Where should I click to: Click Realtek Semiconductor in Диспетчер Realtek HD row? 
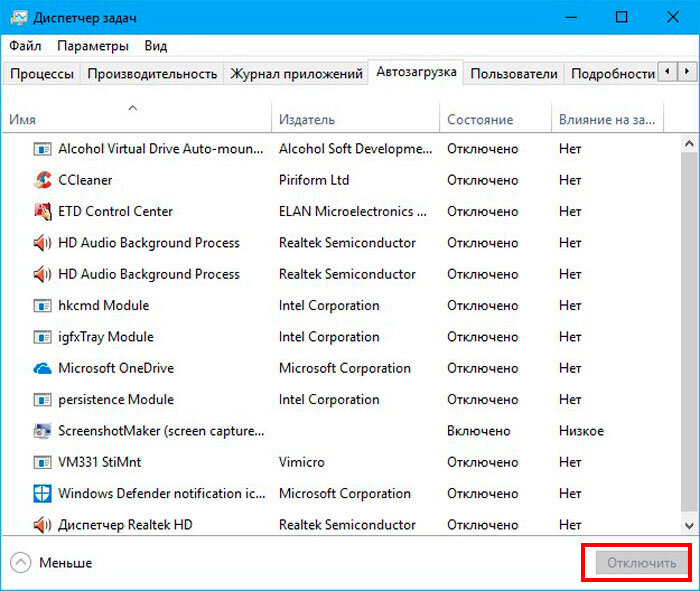point(347,525)
